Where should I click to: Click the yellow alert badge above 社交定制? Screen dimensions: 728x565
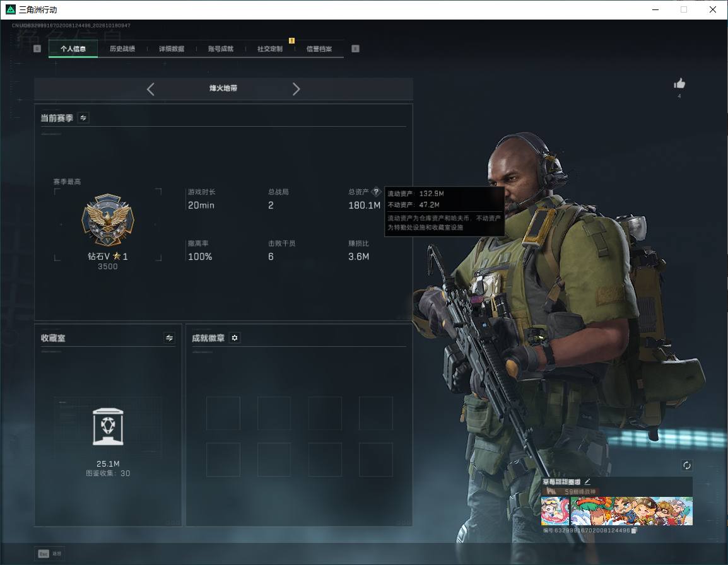[x=291, y=41]
